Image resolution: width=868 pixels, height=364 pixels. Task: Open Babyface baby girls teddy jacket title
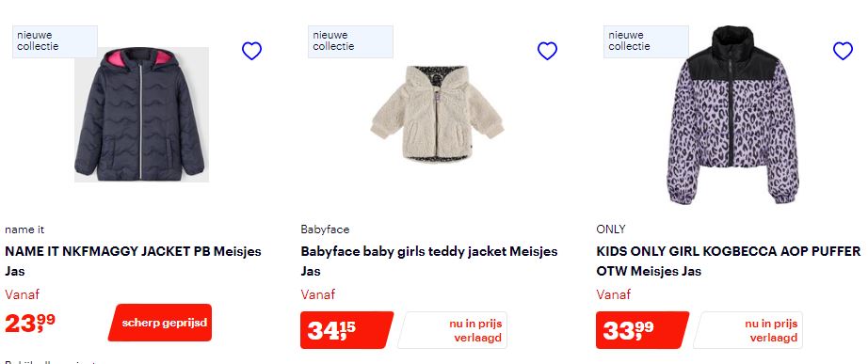point(429,261)
